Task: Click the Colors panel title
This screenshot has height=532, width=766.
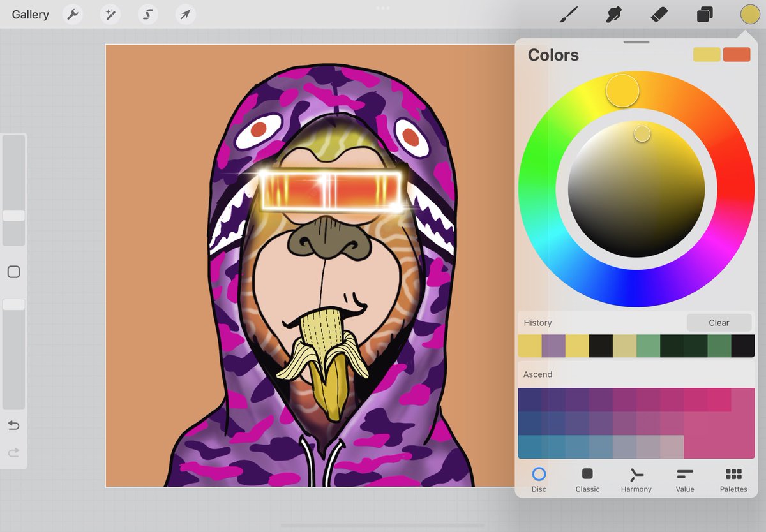Action: tap(553, 55)
